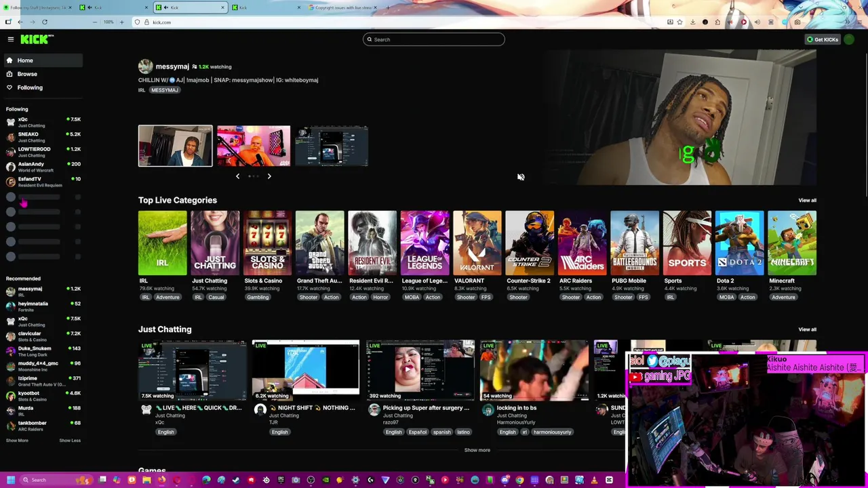Expand Just Chatting with Show more
Image resolution: width=868 pixels, height=488 pixels.
(477, 450)
